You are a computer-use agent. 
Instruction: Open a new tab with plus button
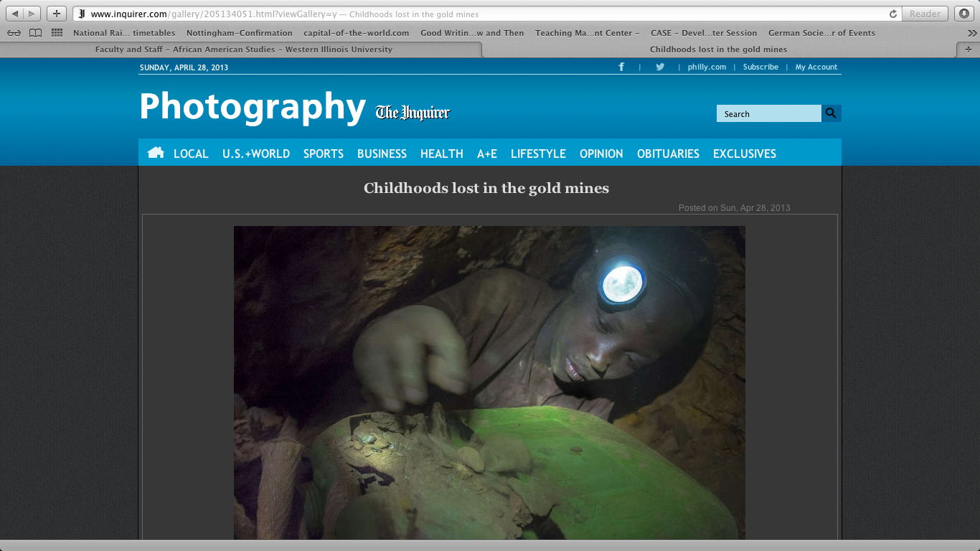pos(968,50)
